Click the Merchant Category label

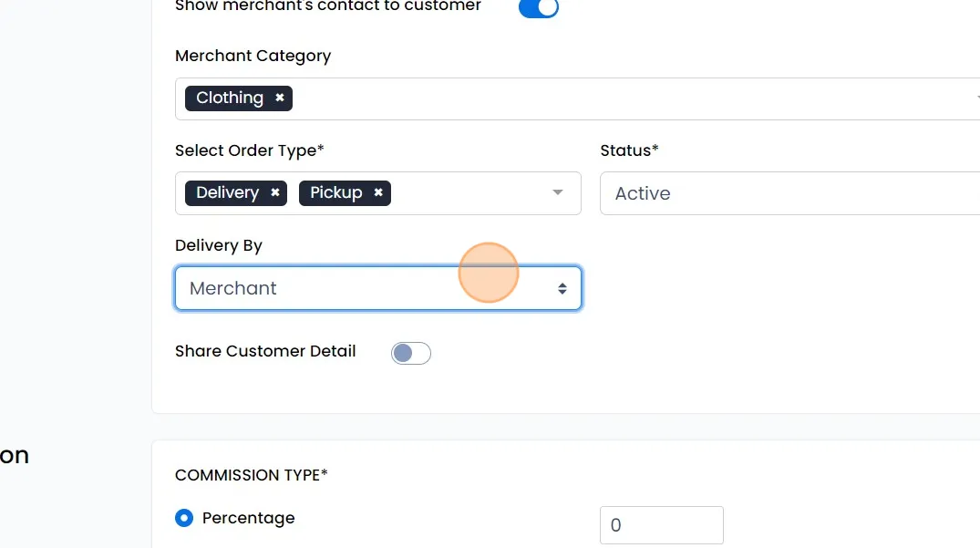tap(253, 57)
